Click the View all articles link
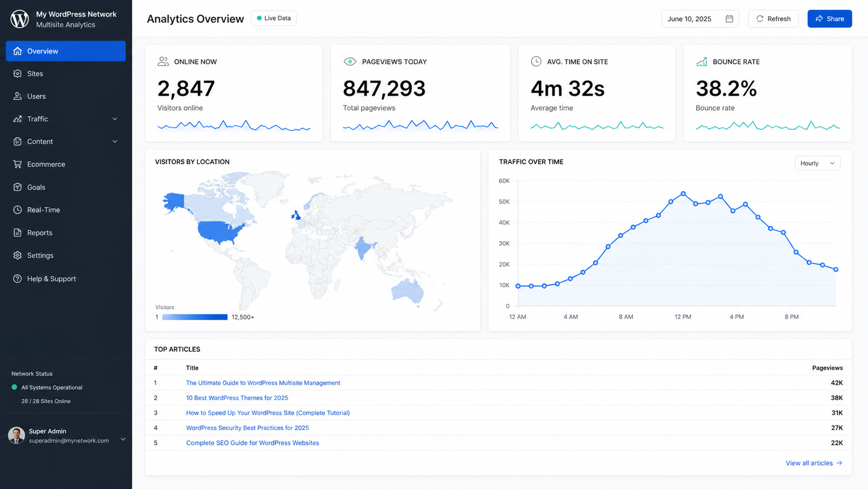This screenshot has width=868, height=489. click(814, 463)
